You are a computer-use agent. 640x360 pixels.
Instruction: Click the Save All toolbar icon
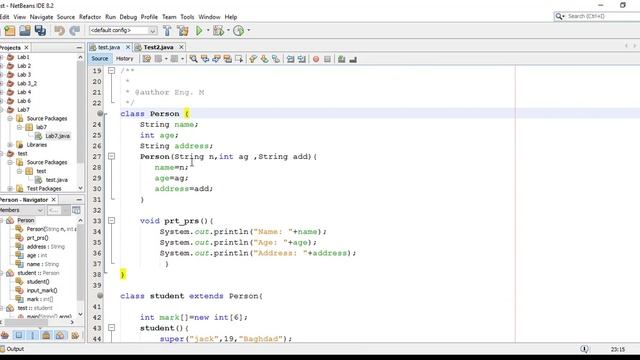[x=40, y=31]
